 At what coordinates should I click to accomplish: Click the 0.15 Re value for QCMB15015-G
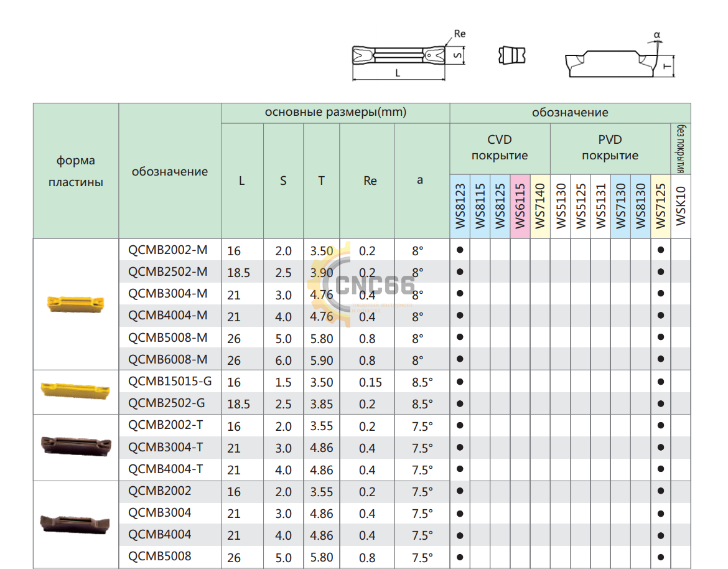[370, 382]
